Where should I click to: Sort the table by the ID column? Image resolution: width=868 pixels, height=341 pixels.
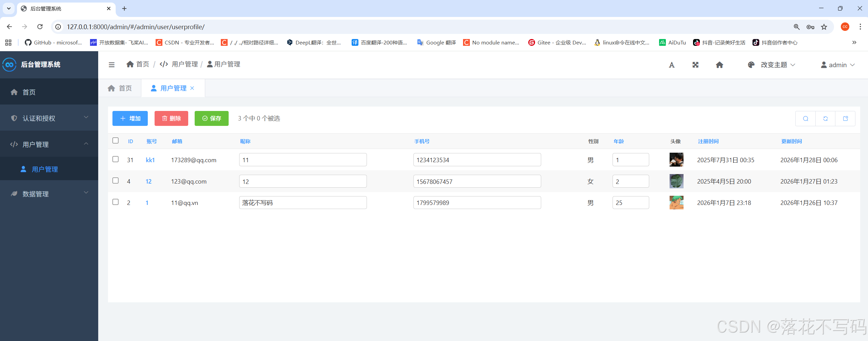click(x=130, y=141)
